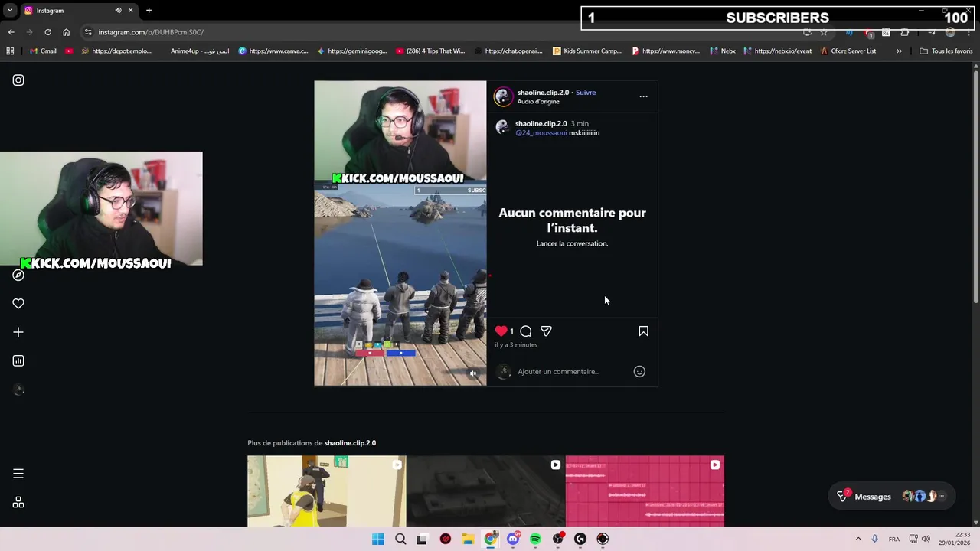Screen dimensions: 980x551
Task: Click the post author avatar in header
Action: (x=503, y=96)
